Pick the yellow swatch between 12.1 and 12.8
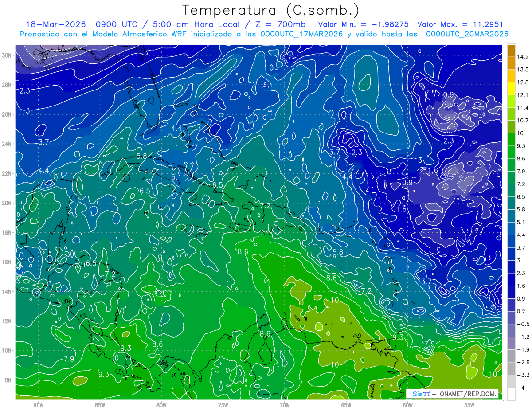 pyautogui.click(x=511, y=89)
